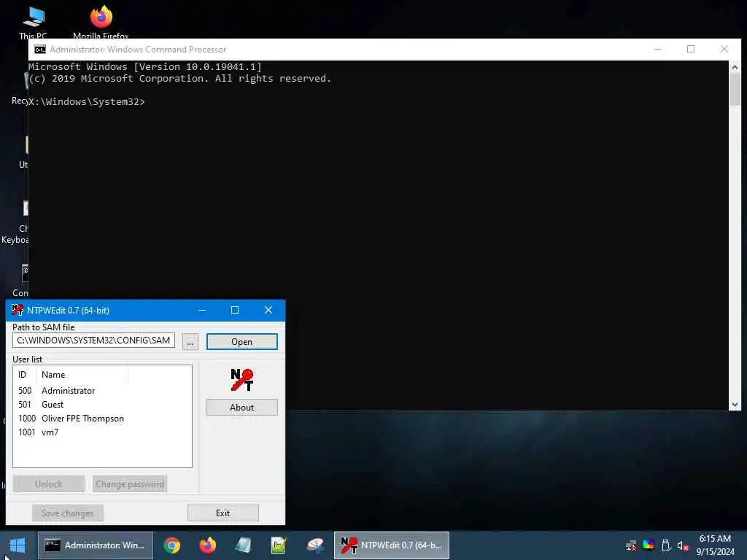Open the green chart taskbar application

pos(278,545)
